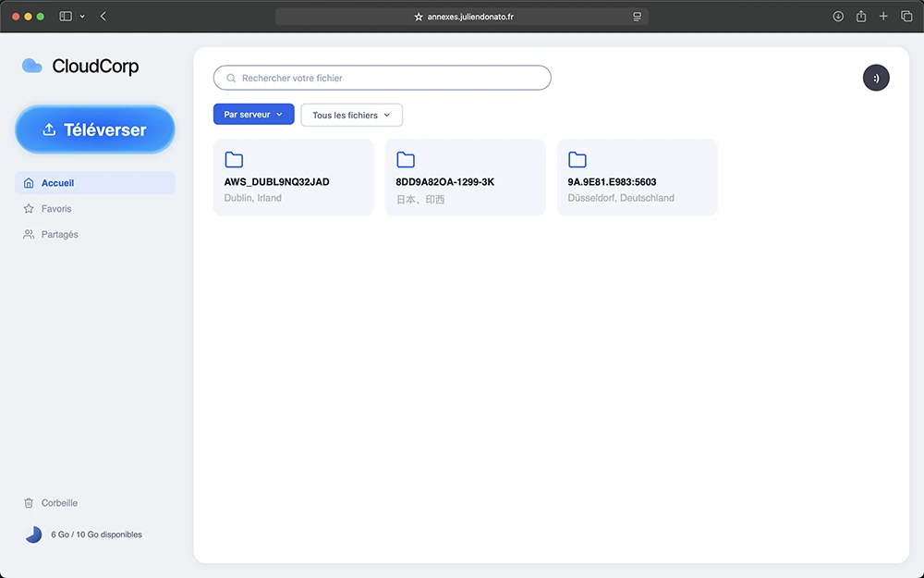Open the 8DD9A82OA-1299-3K folder

465,178
